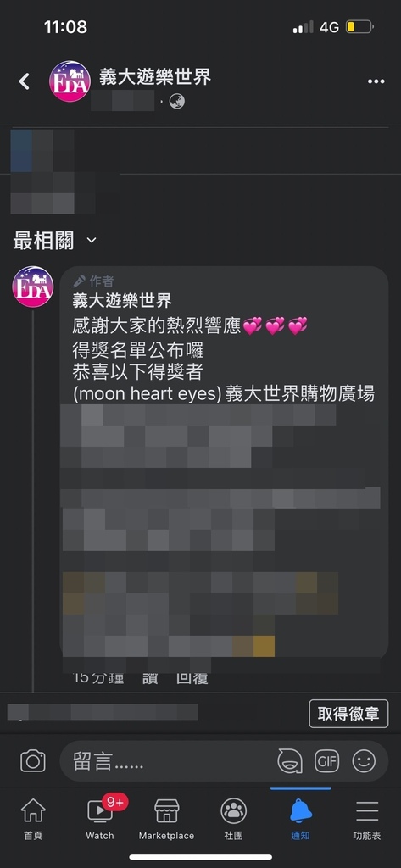Image resolution: width=401 pixels, height=868 pixels.
Task: Tap the EDA avatar beside the comment
Action: [33, 287]
